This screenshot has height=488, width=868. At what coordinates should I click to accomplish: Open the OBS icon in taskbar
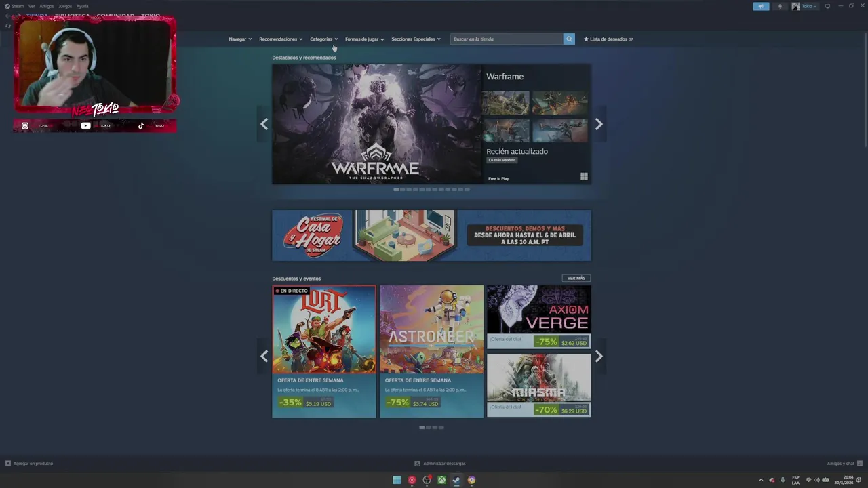[x=427, y=480]
